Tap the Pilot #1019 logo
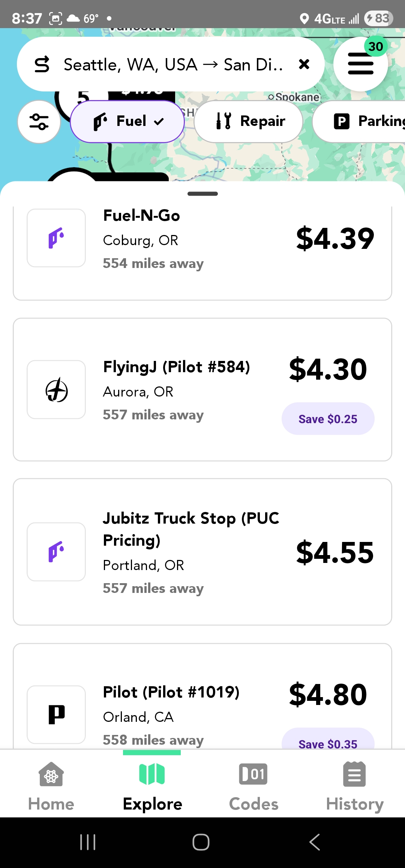 (56, 714)
